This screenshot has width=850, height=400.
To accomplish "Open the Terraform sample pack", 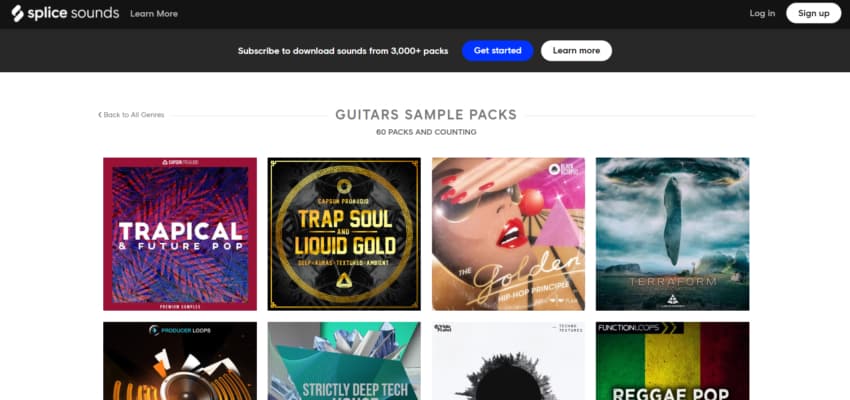I will 672,234.
